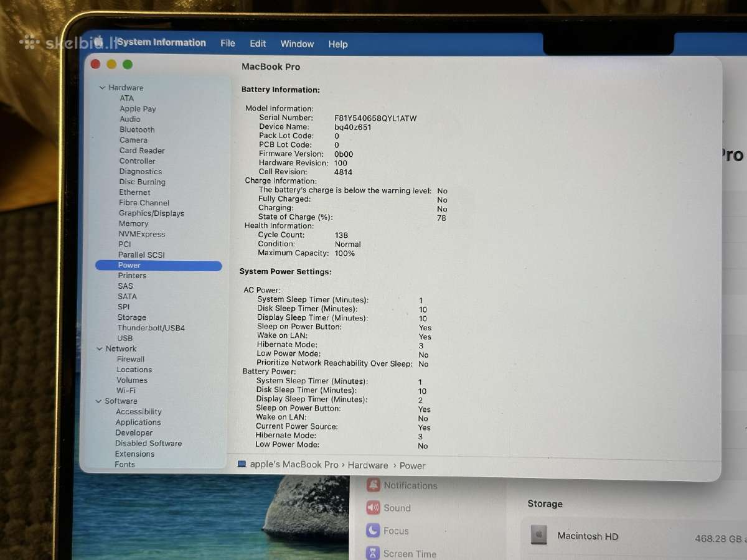The image size is (747, 560).
Task: Select Memory in the sidebar
Action: pyautogui.click(x=133, y=223)
